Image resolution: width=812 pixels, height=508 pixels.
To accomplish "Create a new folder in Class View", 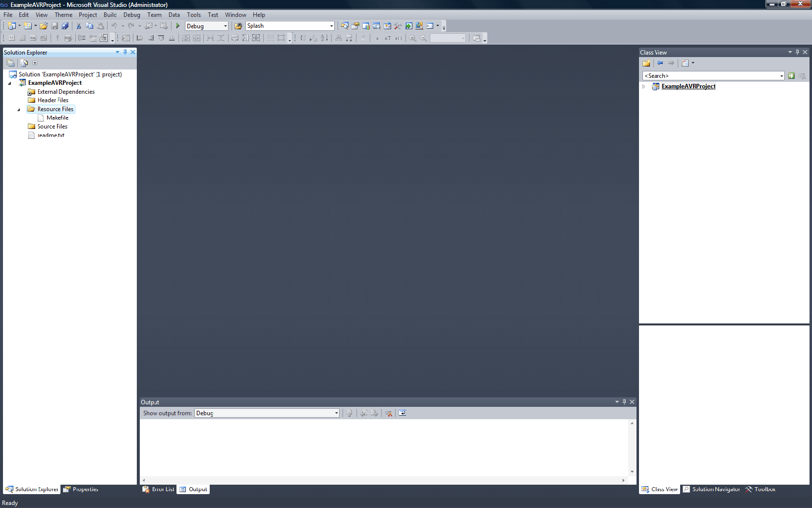I will click(x=646, y=63).
